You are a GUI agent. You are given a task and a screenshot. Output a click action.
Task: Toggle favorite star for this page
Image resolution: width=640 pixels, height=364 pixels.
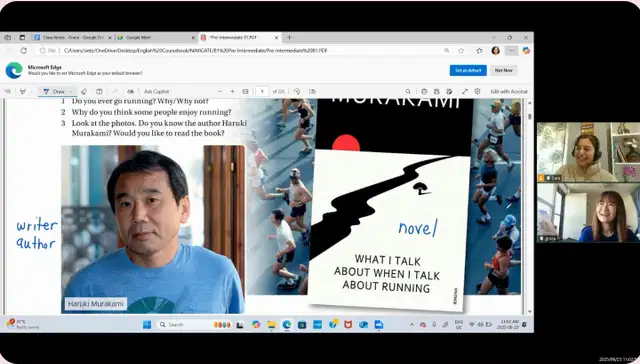click(x=461, y=51)
